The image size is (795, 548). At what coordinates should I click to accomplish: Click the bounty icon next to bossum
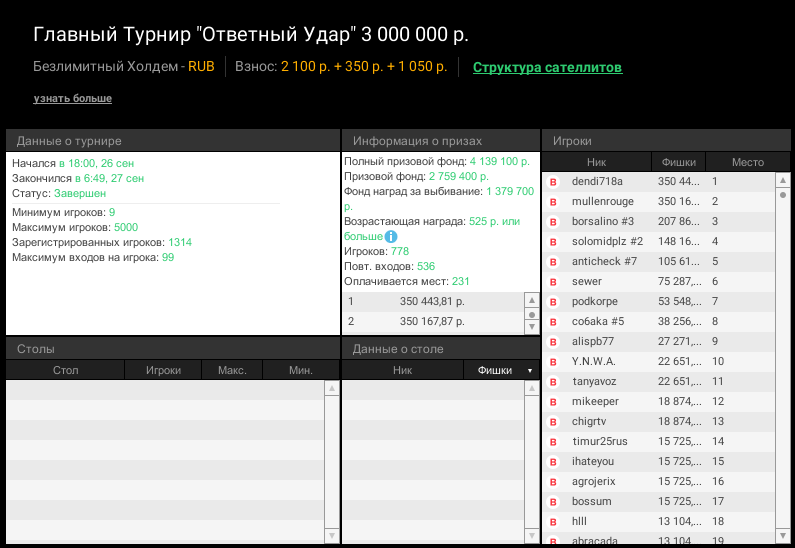click(553, 501)
